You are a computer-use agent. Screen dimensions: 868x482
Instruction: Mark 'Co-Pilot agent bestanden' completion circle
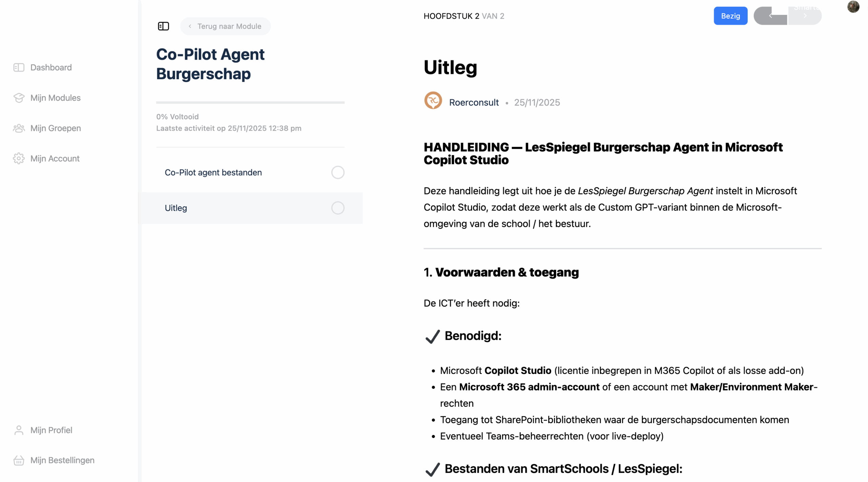click(338, 172)
